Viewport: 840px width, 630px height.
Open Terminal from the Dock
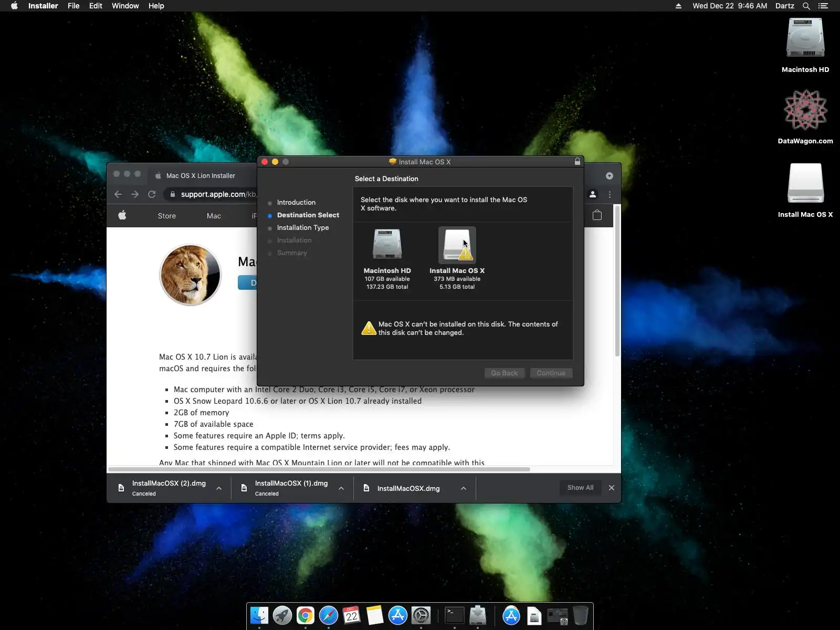pyautogui.click(x=455, y=615)
